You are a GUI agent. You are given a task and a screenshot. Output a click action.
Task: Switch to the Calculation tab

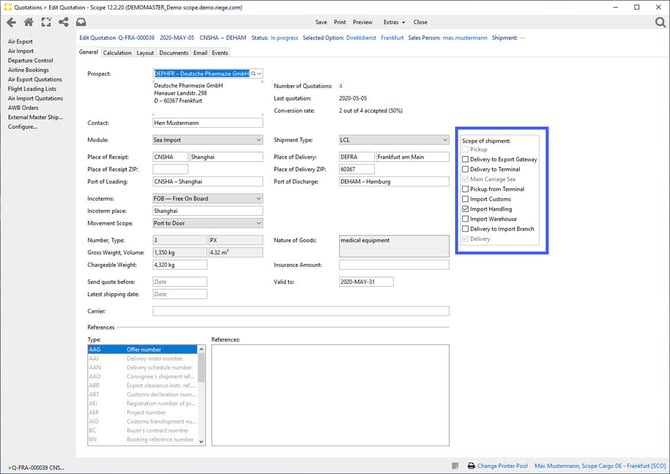117,52
